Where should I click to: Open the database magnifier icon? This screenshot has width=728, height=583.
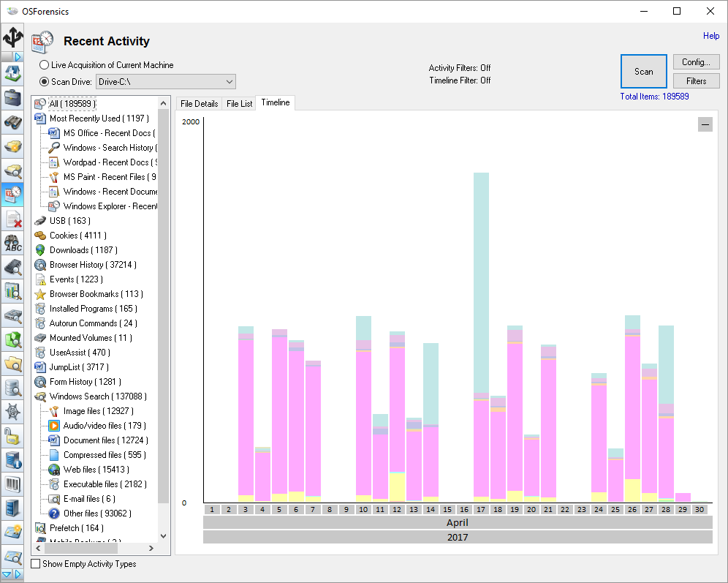[12, 388]
